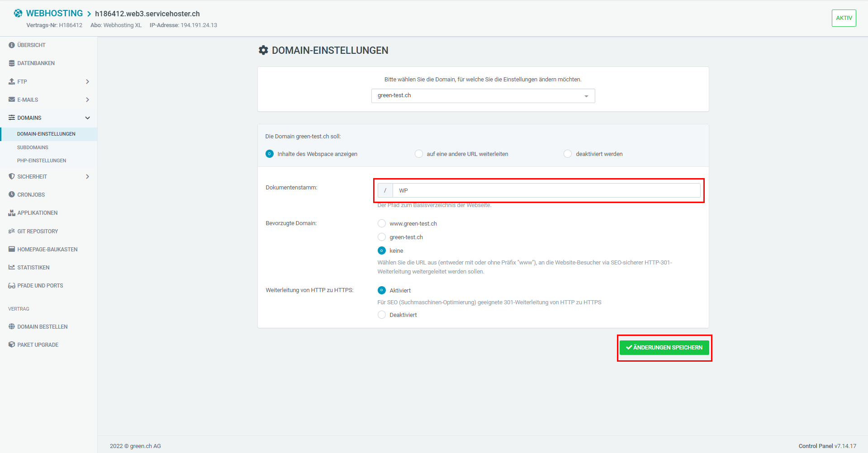Open Statistiken via the chart icon

click(11, 267)
